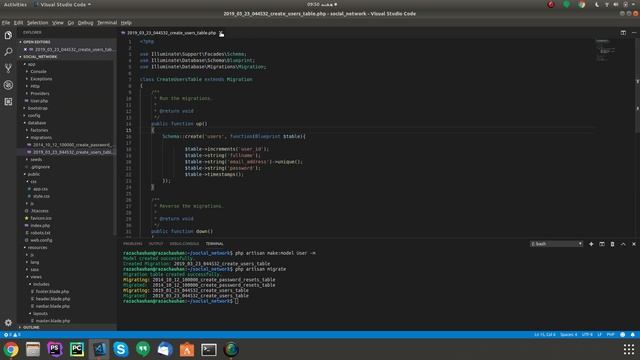Close the terminal panel

(633, 244)
